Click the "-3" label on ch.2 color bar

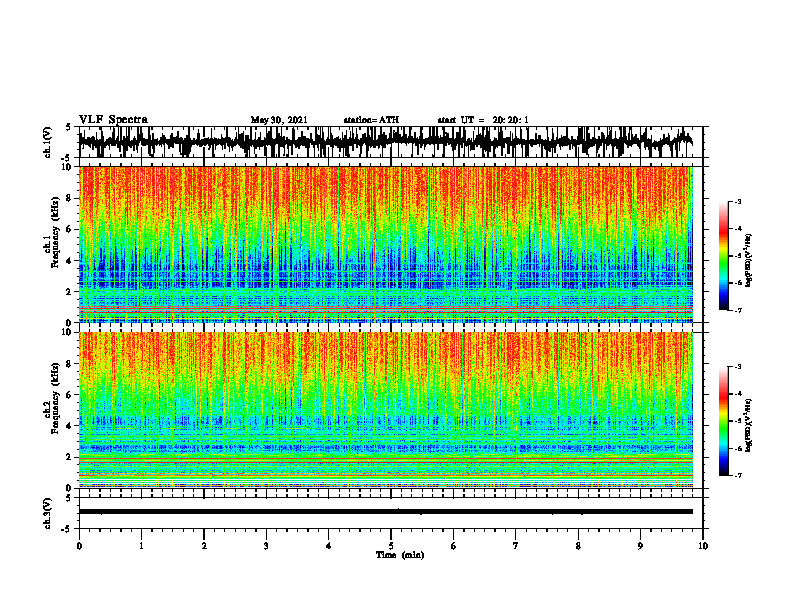coord(738,367)
